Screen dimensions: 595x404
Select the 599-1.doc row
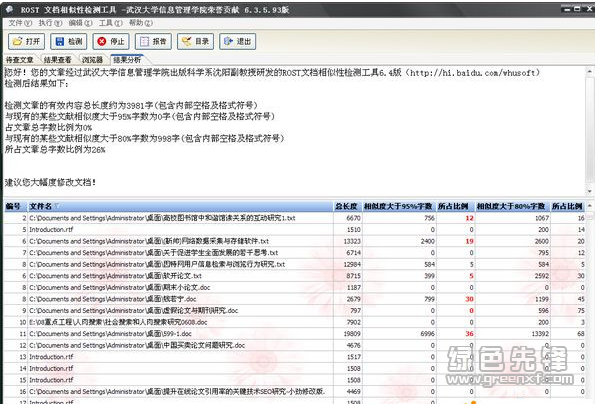coord(294,334)
